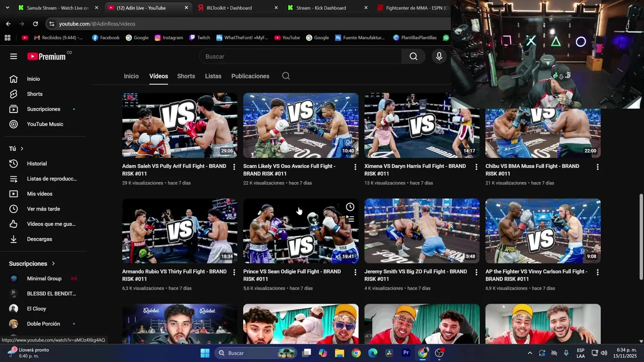This screenshot has width=644, height=362.
Task: Open more options for Ximena VS Daryn Harris
Action: [476, 167]
